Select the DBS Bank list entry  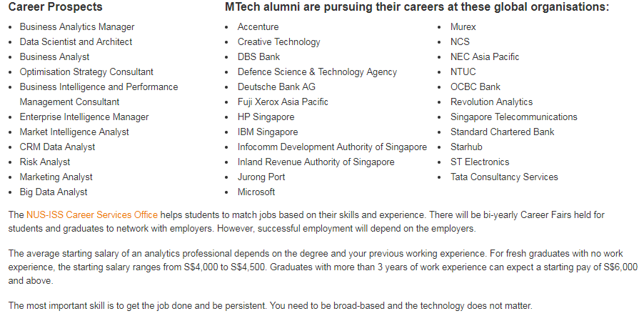[x=258, y=56]
